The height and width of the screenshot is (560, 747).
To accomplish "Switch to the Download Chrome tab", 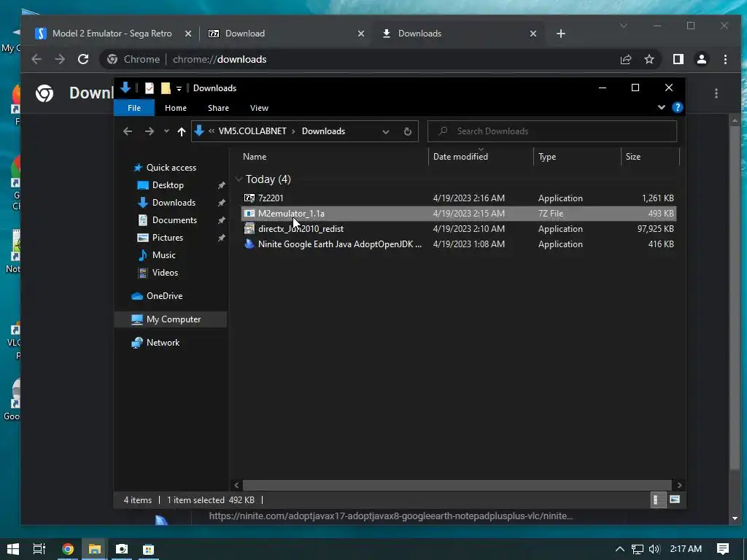I will pyautogui.click(x=245, y=34).
